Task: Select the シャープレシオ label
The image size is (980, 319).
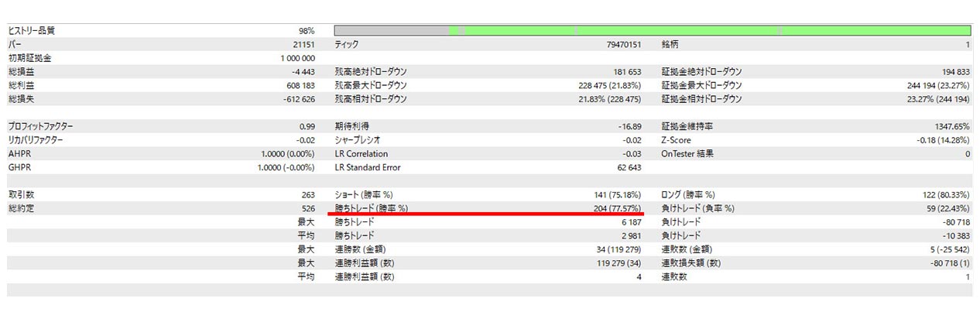Action: (360, 140)
